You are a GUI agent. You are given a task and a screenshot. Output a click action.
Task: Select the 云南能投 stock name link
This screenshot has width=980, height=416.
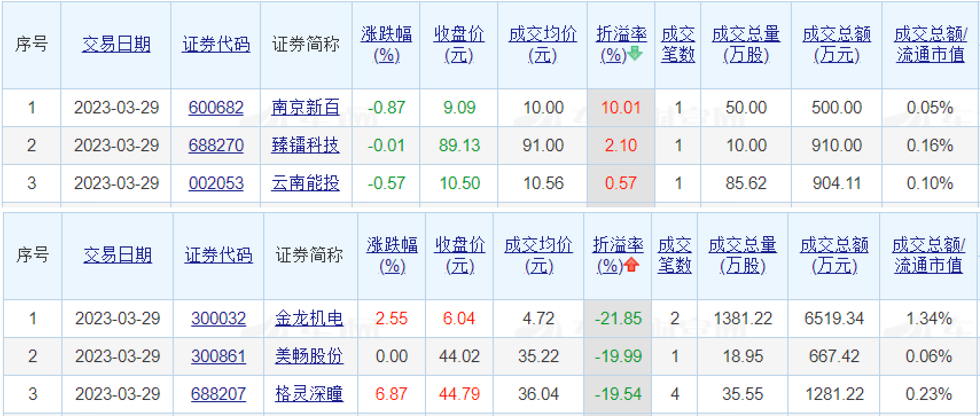click(305, 183)
